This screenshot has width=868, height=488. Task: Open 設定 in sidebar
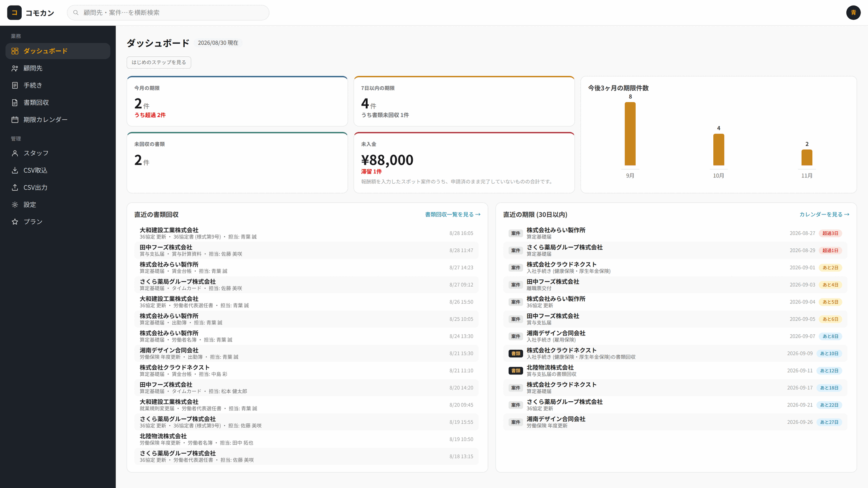58,205
